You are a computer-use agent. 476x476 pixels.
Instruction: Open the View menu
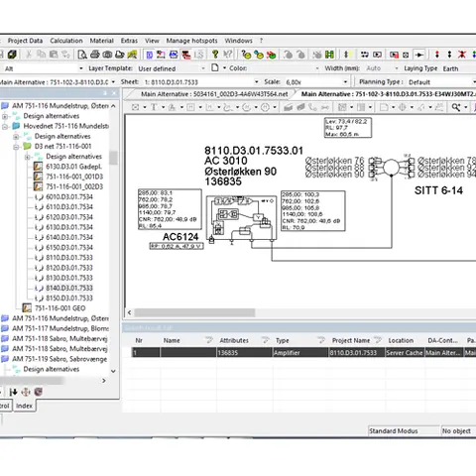(x=152, y=41)
